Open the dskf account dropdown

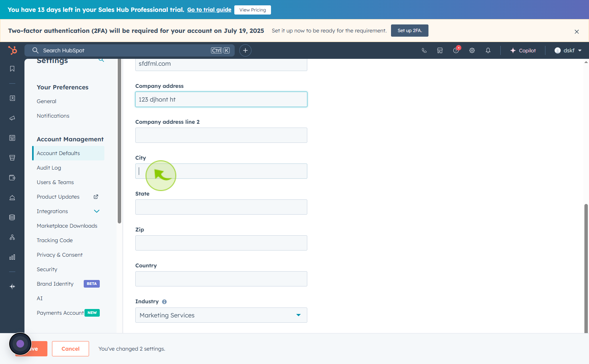[568, 50]
